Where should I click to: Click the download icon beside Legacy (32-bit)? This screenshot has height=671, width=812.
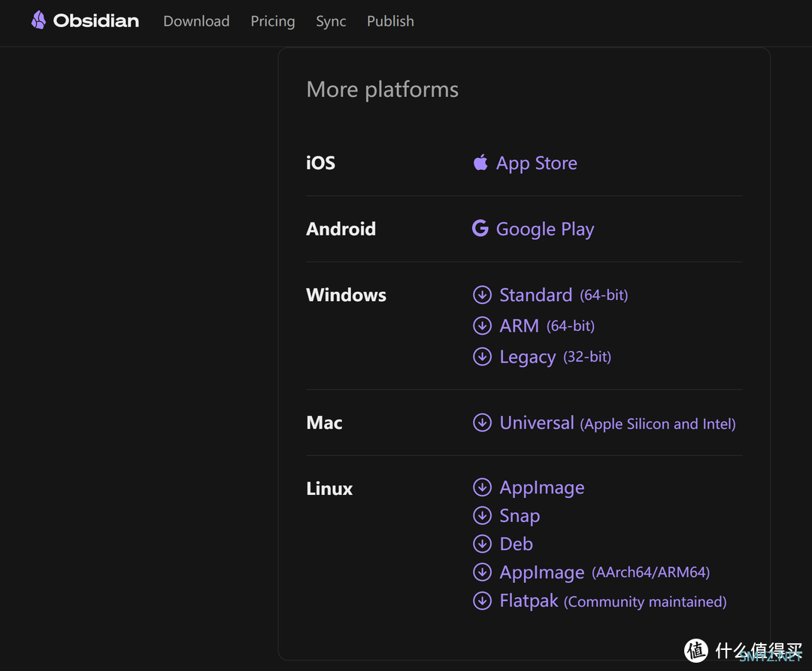click(x=482, y=357)
